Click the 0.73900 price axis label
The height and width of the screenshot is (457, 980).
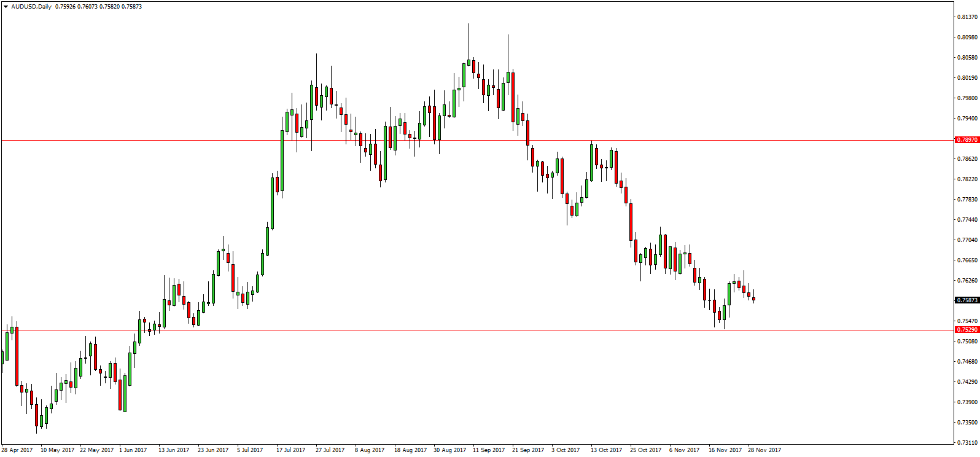coord(967,402)
